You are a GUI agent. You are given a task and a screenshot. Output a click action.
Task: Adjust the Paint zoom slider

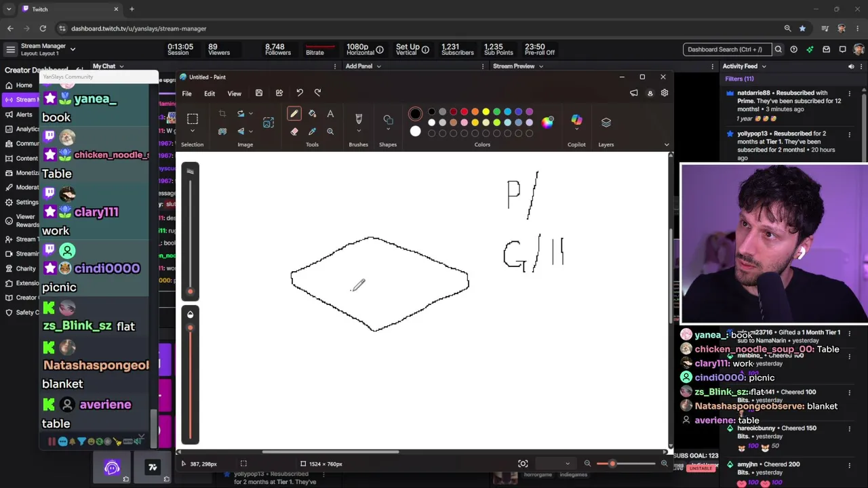(612, 464)
